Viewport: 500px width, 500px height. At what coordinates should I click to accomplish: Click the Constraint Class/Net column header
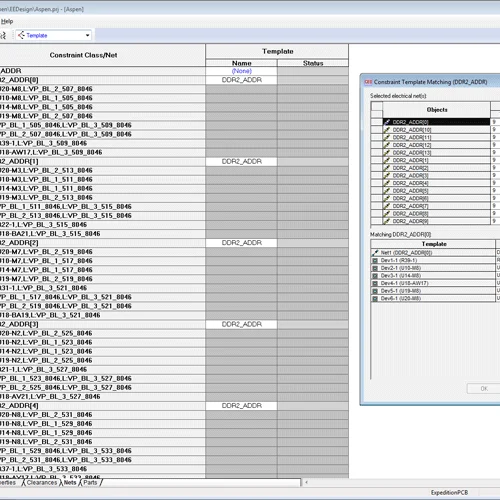(102, 55)
